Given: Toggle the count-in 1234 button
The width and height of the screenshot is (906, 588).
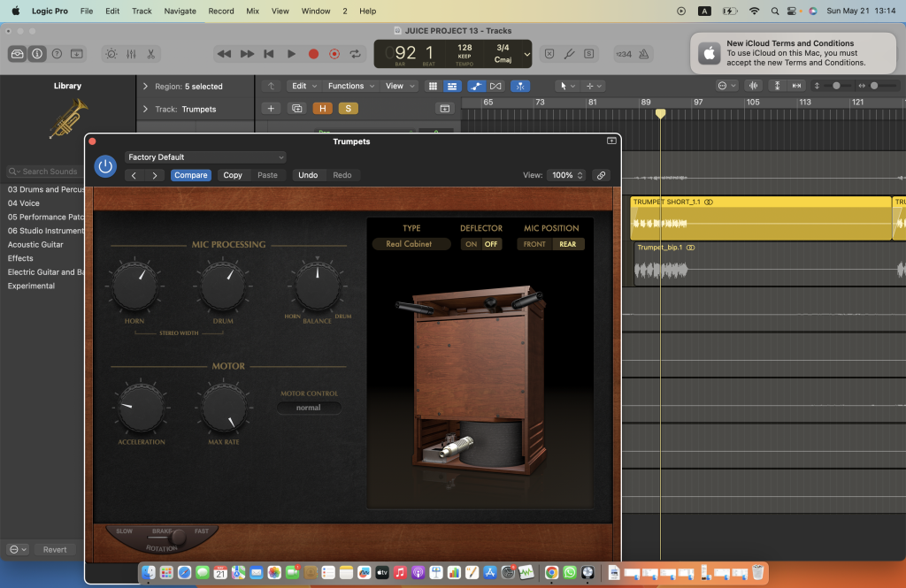Looking at the screenshot, I should click(624, 54).
